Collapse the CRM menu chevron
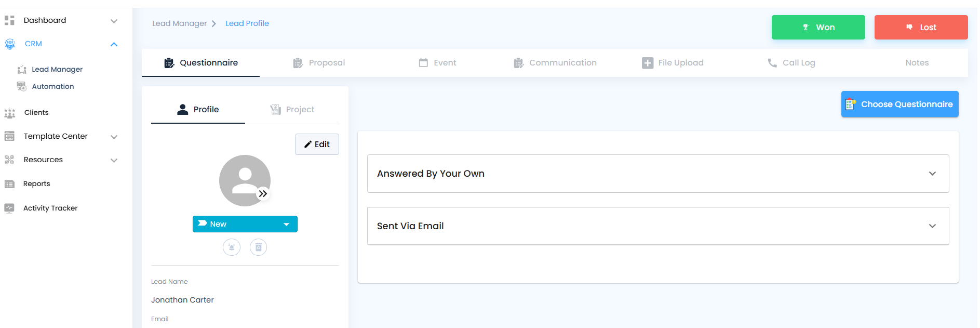The image size is (980, 328). (114, 44)
